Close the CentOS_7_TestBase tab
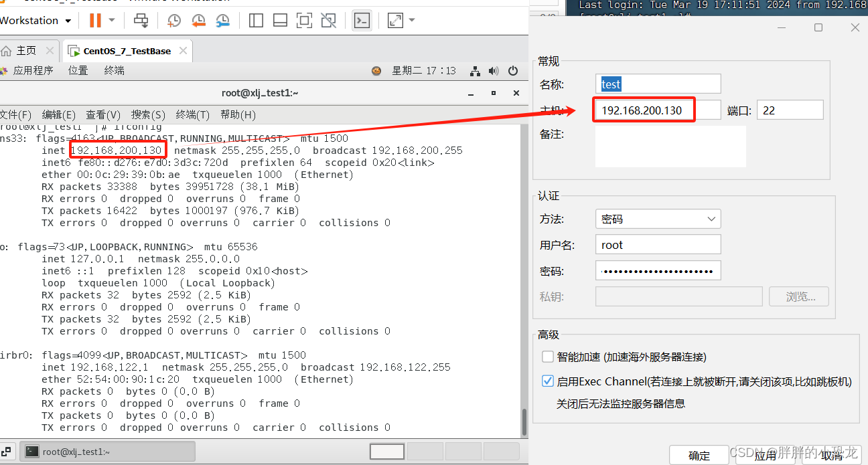The width and height of the screenshot is (868, 465). pos(183,51)
